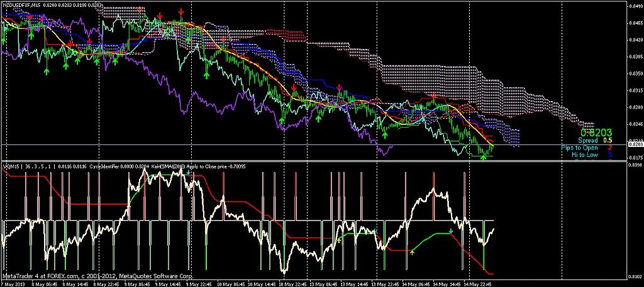The image size is (644, 287).
Task: Click the 13 May 06:45 time label
Action: [x=324, y=284]
